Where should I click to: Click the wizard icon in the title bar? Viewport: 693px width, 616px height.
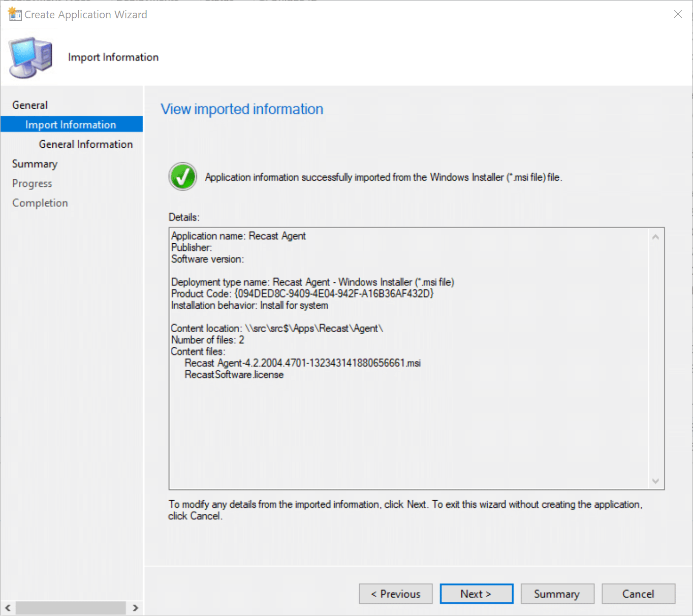15,14
